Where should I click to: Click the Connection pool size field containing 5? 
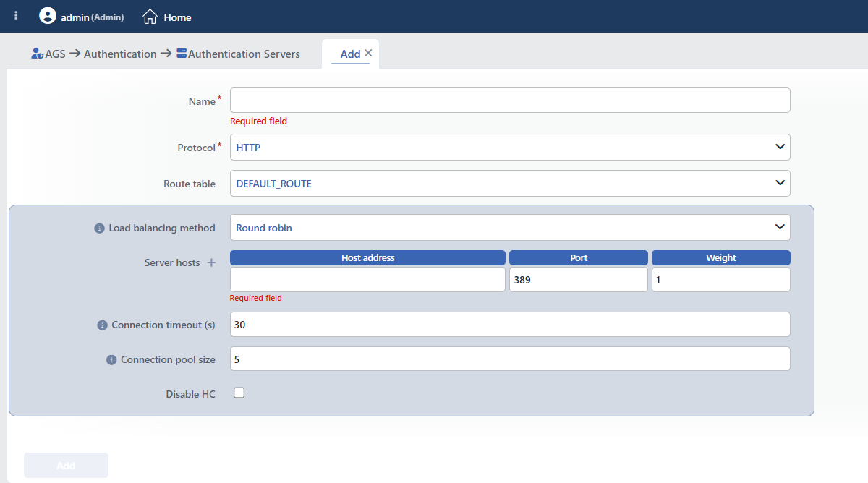pos(510,359)
